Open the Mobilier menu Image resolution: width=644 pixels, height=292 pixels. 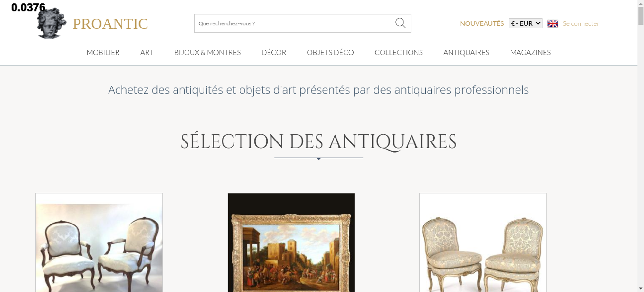point(103,52)
